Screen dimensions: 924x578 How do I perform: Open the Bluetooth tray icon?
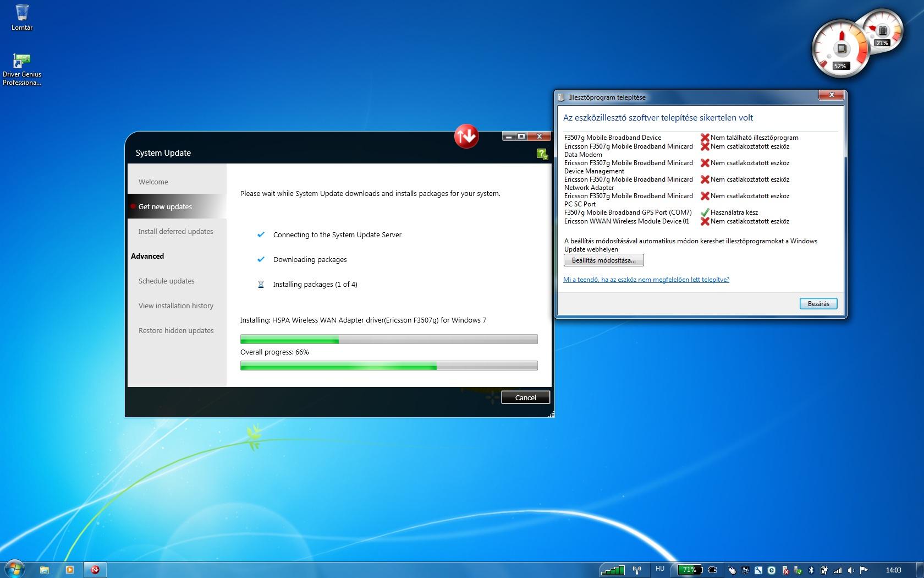click(811, 570)
